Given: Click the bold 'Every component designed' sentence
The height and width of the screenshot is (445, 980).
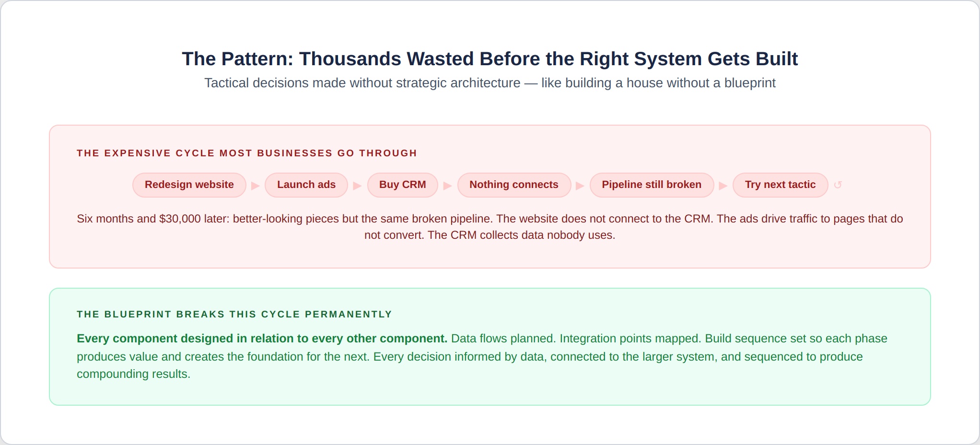Looking at the screenshot, I should (x=262, y=339).
